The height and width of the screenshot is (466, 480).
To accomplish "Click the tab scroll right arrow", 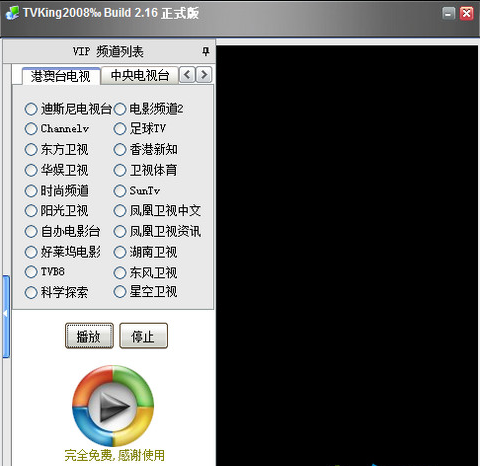I will point(204,75).
